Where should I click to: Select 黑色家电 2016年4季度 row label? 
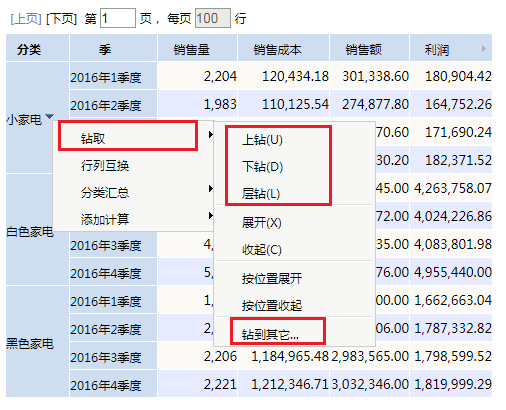coord(113,384)
